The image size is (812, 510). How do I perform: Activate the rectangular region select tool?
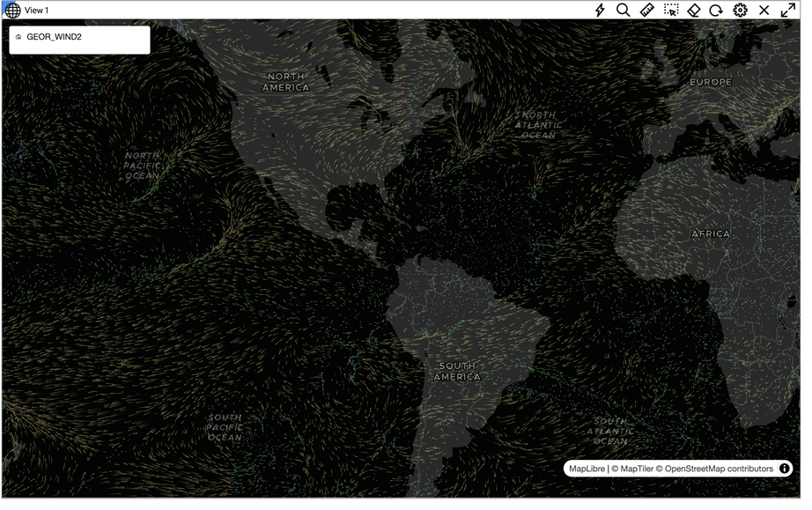pyautogui.click(x=670, y=11)
